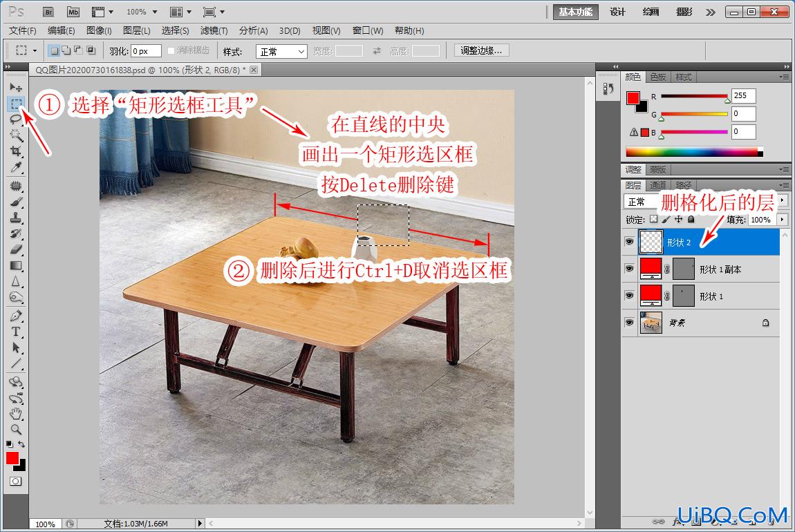Image resolution: width=795 pixels, height=532 pixels.
Task: Select the Hand tool
Action: click(16, 413)
